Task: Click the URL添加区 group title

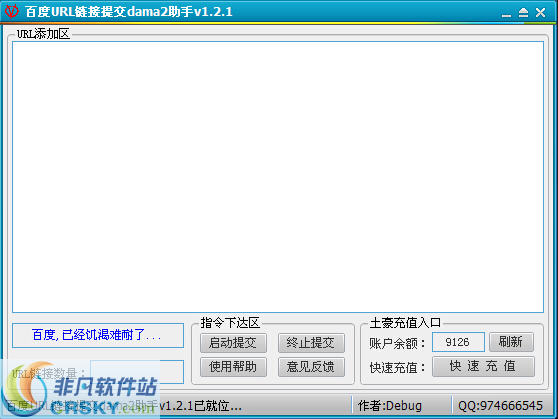Action: [x=43, y=34]
